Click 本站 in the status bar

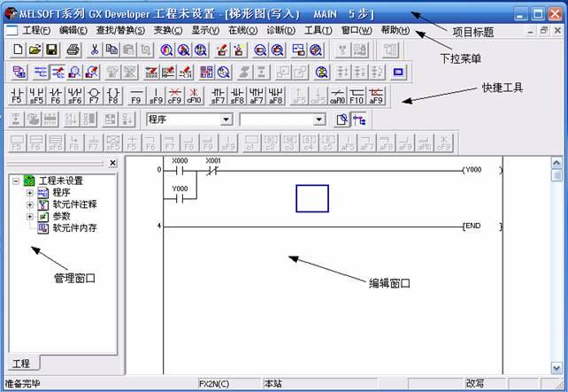pyautogui.click(x=272, y=384)
